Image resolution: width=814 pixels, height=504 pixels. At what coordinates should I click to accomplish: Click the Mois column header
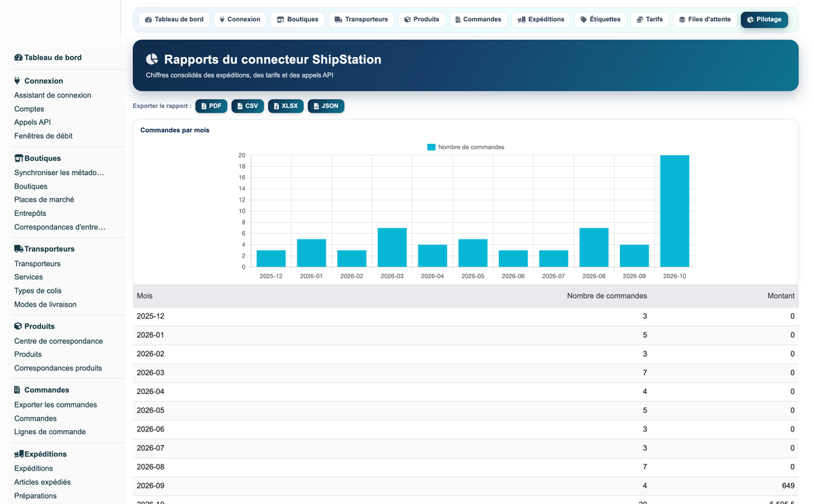(144, 296)
